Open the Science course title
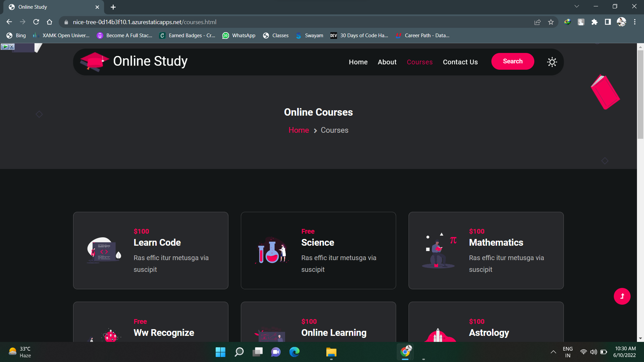This screenshot has height=362, width=644. [317, 242]
